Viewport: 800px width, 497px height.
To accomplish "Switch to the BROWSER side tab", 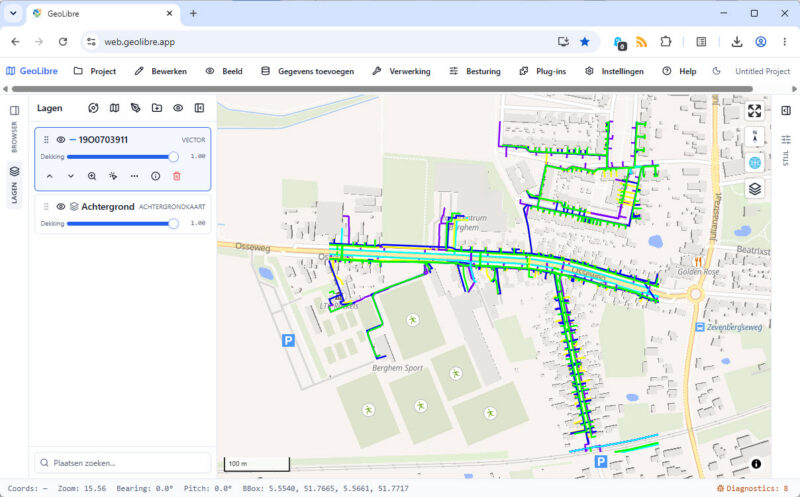I will 14,130.
